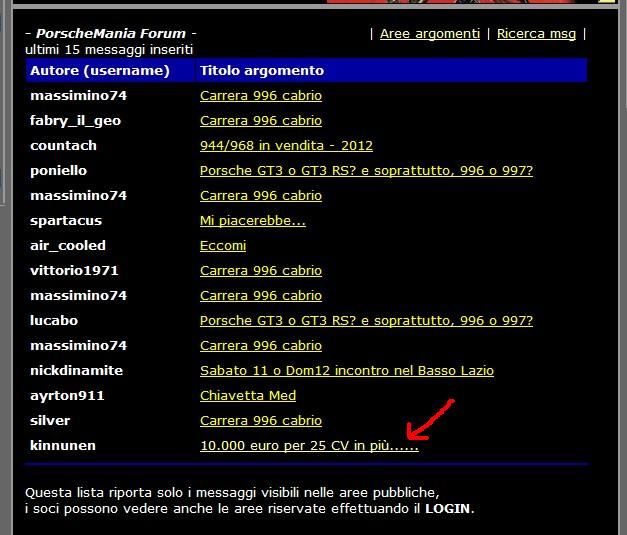
Task: Select the username nickdinamite
Action: pos(76,371)
